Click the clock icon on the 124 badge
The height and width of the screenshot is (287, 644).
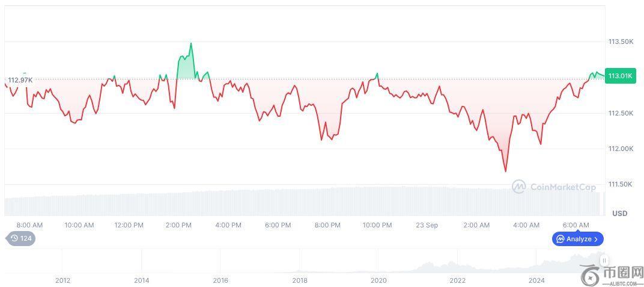pyautogui.click(x=14, y=238)
